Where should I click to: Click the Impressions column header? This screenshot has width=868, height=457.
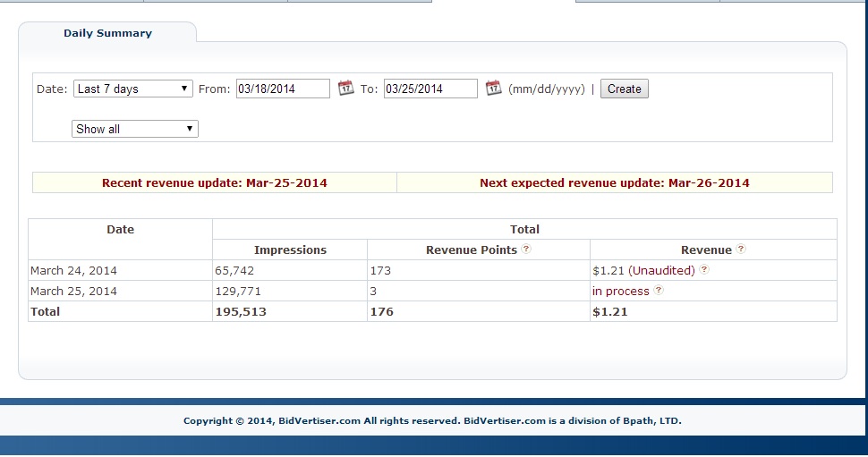[x=290, y=250]
